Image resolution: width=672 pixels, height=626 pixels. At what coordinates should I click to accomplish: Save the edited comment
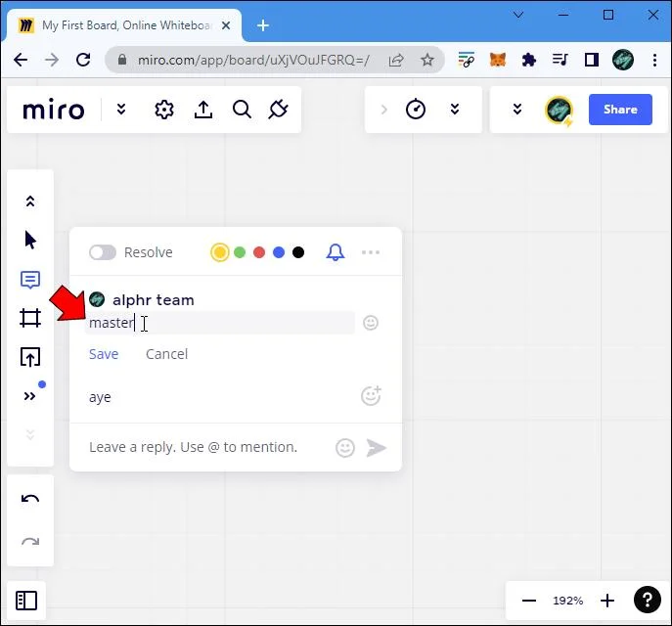pos(104,354)
